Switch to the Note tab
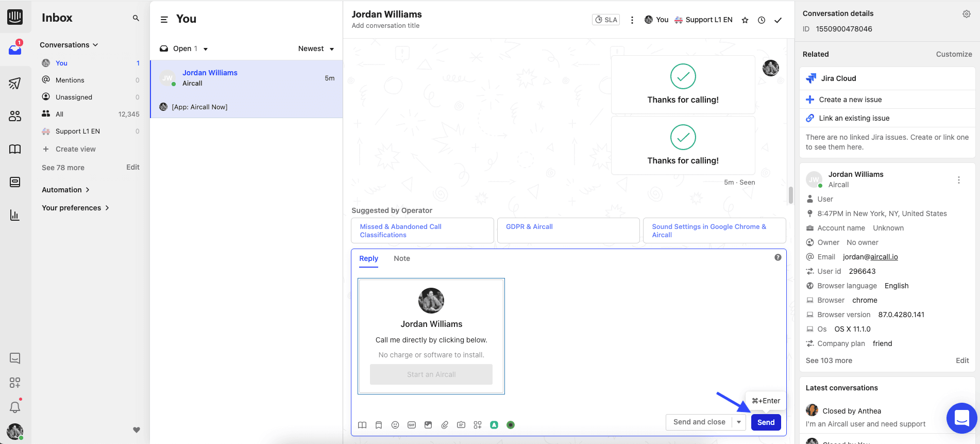980x444 pixels. (402, 258)
